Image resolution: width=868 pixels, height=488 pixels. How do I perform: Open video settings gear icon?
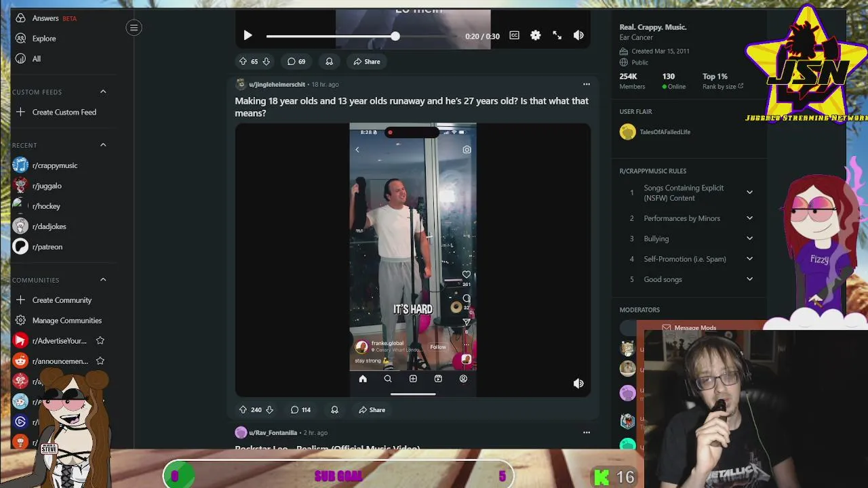[x=536, y=35]
